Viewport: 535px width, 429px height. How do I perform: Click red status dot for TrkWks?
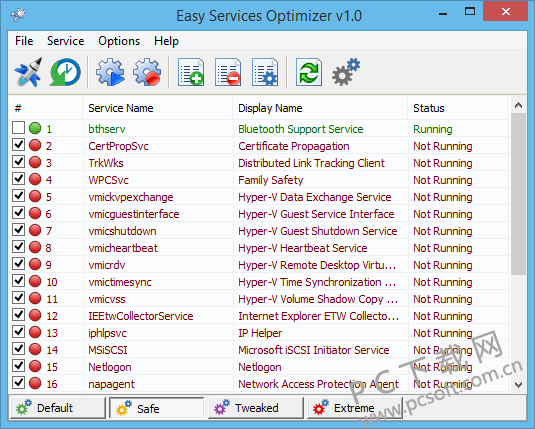(35, 162)
